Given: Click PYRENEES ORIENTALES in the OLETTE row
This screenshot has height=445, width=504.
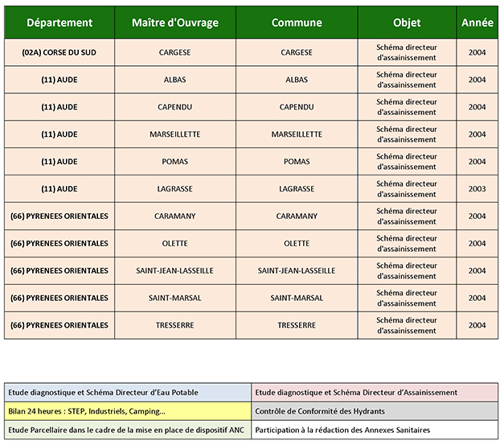Looking at the screenshot, I should pyautogui.click(x=59, y=244).
